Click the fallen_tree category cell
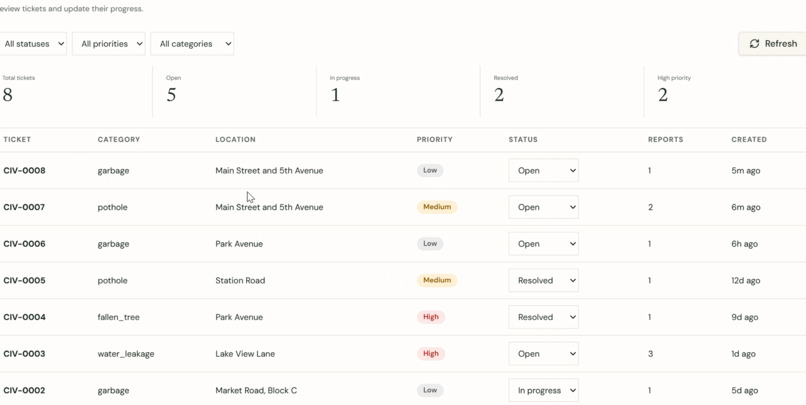806x405 pixels. (x=119, y=317)
